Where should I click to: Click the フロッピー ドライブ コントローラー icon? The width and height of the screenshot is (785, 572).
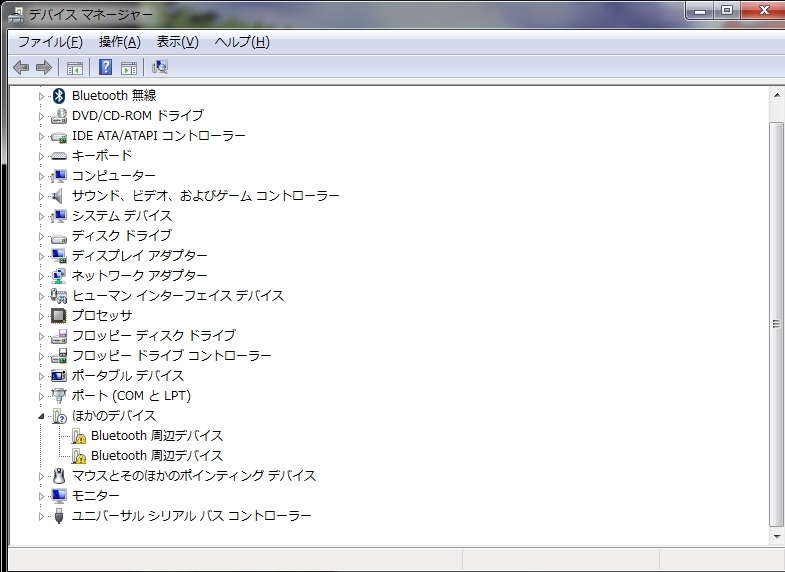pyautogui.click(x=59, y=356)
